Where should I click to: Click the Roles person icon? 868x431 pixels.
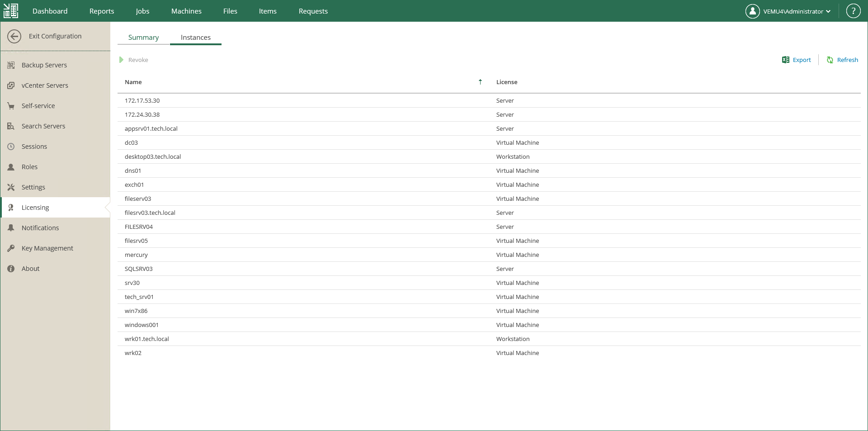[11, 167]
